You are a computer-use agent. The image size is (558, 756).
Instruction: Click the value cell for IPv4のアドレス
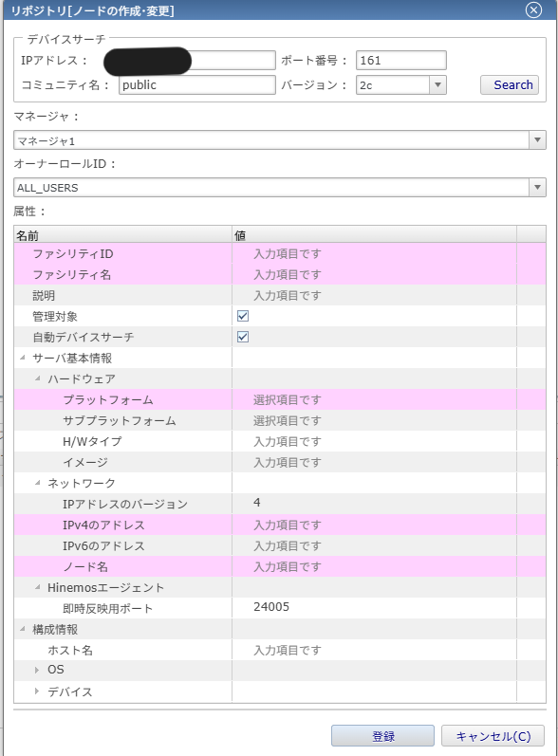pos(374,525)
